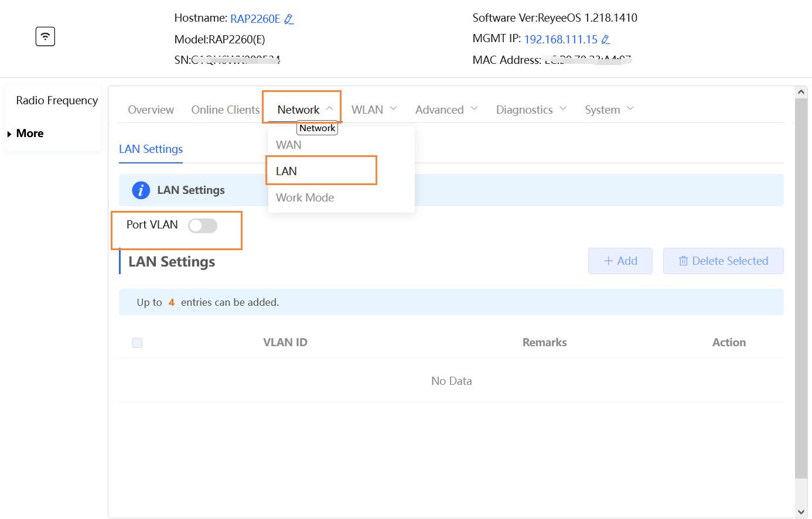Expand the More section in the sidebar
Image resolution: width=812 pixels, height=519 pixels.
click(x=29, y=134)
